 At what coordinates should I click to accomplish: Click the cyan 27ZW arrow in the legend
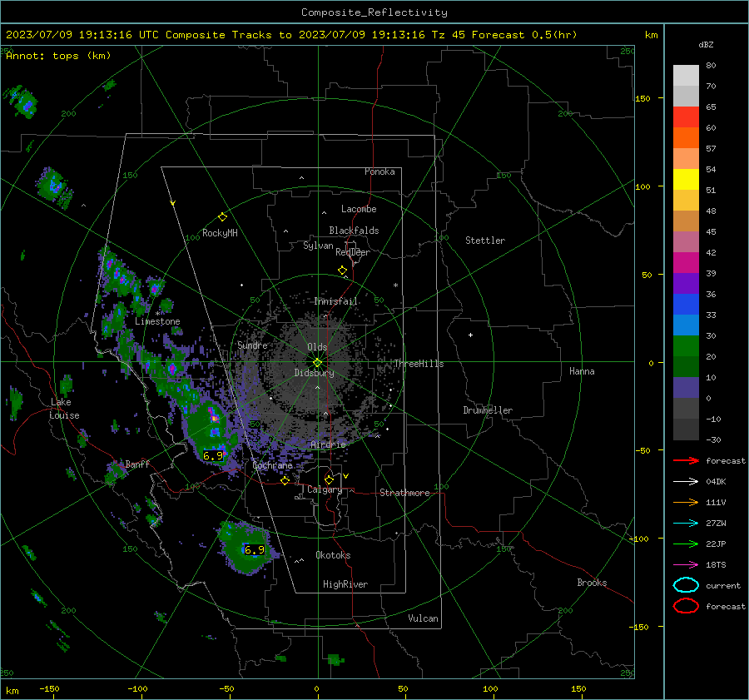point(686,524)
